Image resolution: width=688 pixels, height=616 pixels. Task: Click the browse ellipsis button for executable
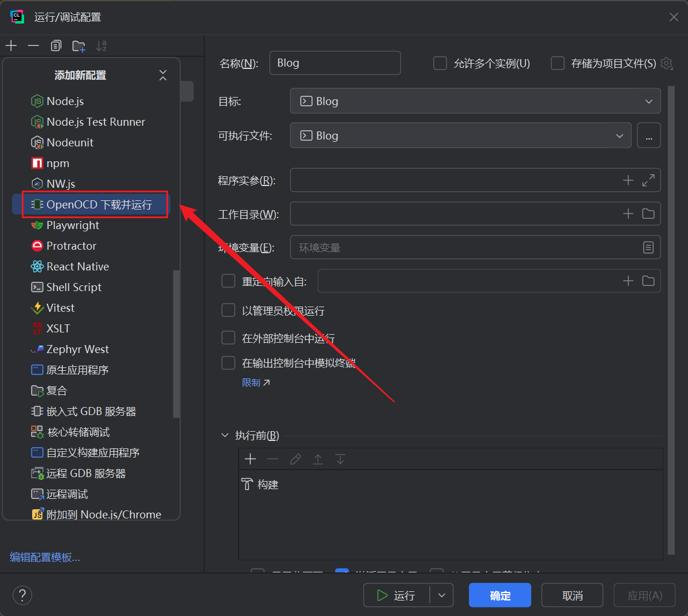pos(648,135)
